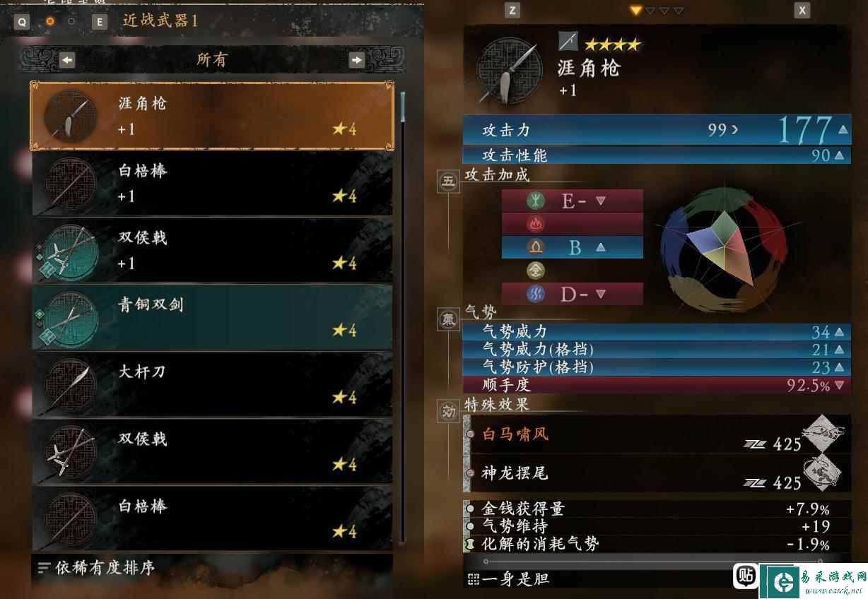Select the 青铜双剑 weapon entry
This screenshot has width=868, height=599.
click(212, 317)
